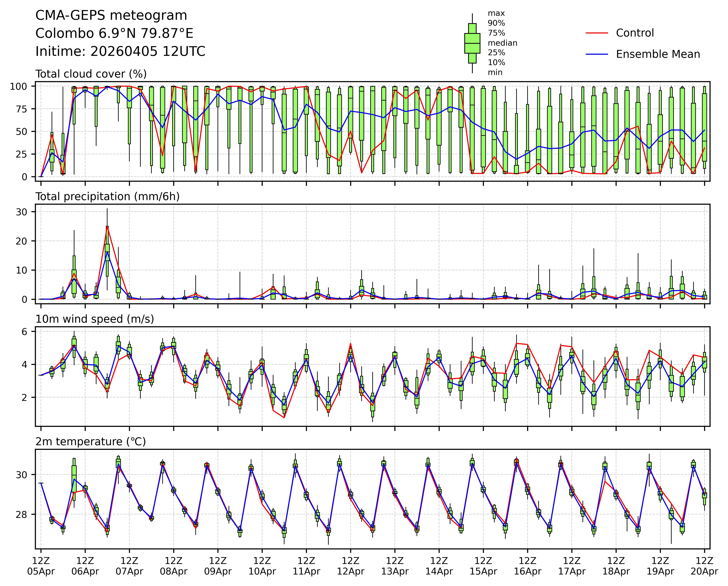Viewport: 728px width, 586px height.
Task: Click the 2m temperature (℃) panel title
Action: pos(91,442)
